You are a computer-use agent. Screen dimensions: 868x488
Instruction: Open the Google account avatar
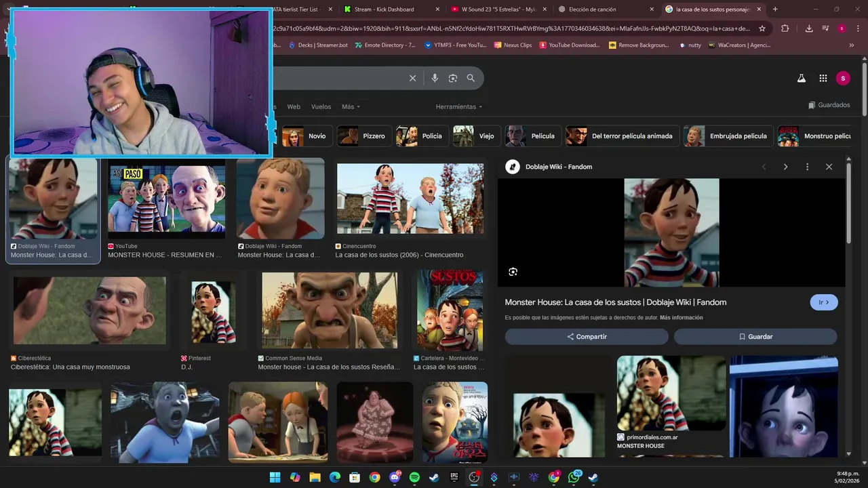click(x=843, y=78)
